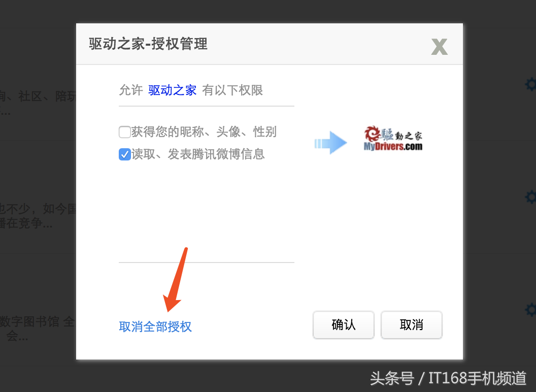Screen dimensions: 536x392
Task: Select the background entry mentioning 社区、陪玩
Action: [x=38, y=103]
